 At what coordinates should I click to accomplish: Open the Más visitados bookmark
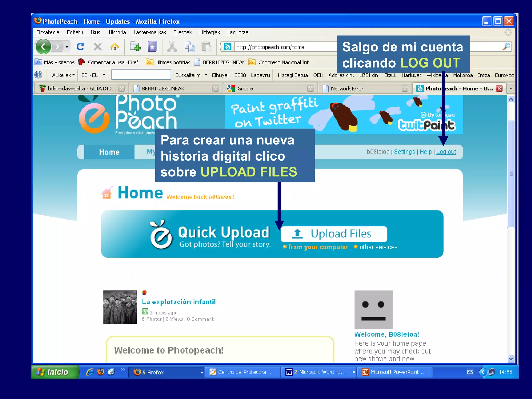[55, 62]
